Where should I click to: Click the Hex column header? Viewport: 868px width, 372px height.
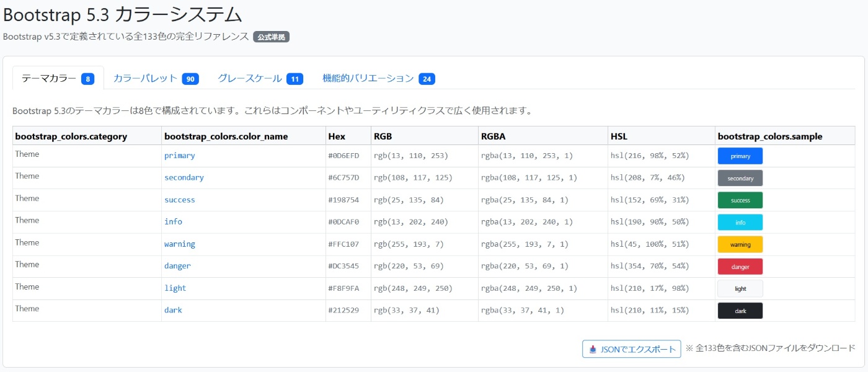(348, 136)
